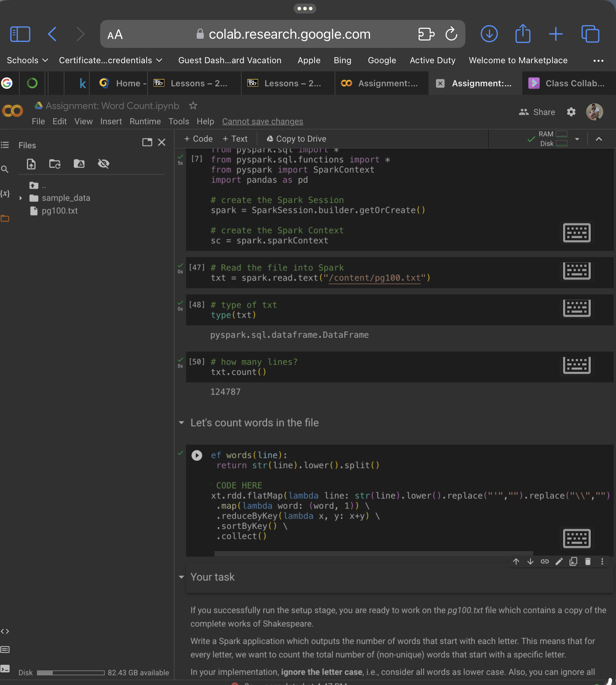Screen dimensions: 616x685
Task: Switch to the Class Collab browser tab
Action: pyautogui.click(x=569, y=83)
